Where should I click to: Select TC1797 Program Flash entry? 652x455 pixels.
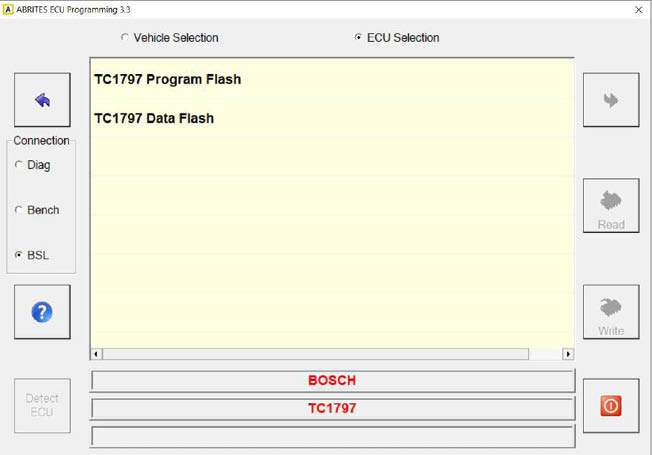pyautogui.click(x=168, y=79)
